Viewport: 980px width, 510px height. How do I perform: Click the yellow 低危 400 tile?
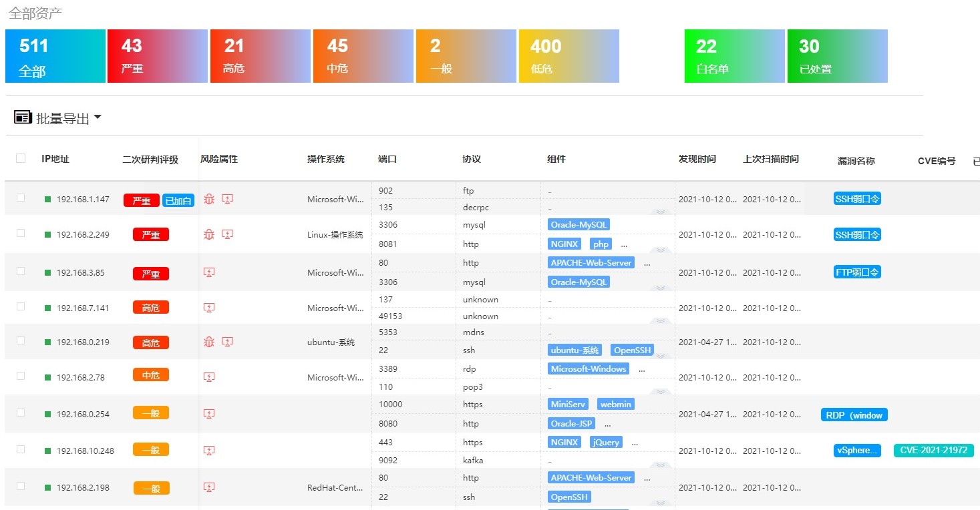coord(569,56)
